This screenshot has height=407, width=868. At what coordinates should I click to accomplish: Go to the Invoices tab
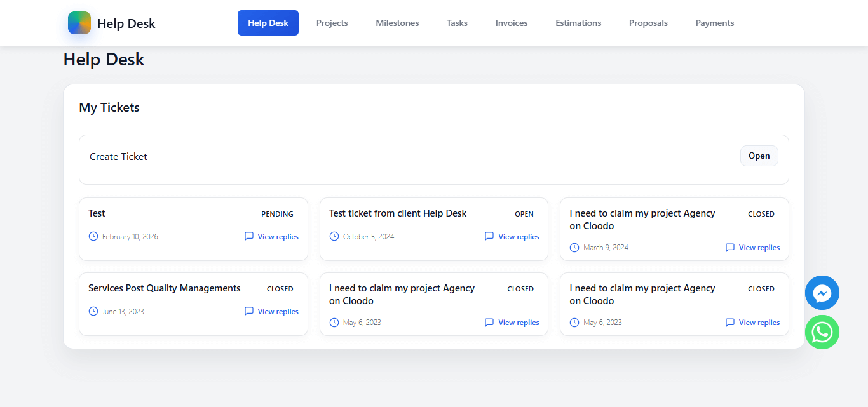512,23
